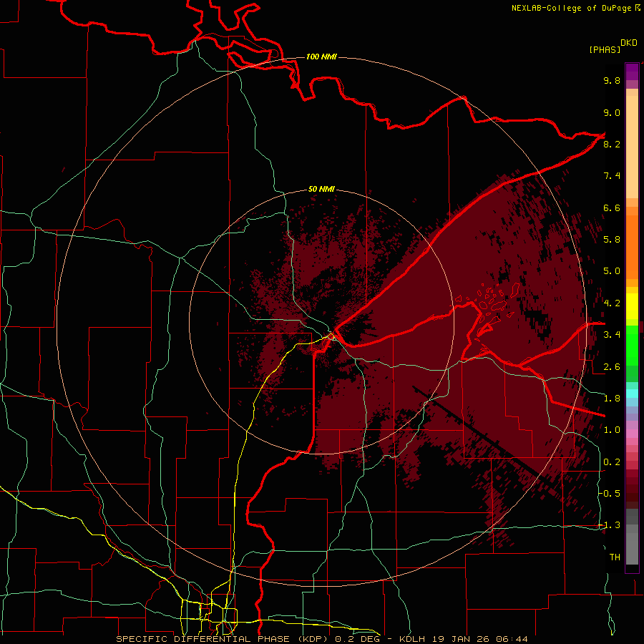Click the 0.2 value on the color scale
The image size is (644, 644).
tap(612, 462)
